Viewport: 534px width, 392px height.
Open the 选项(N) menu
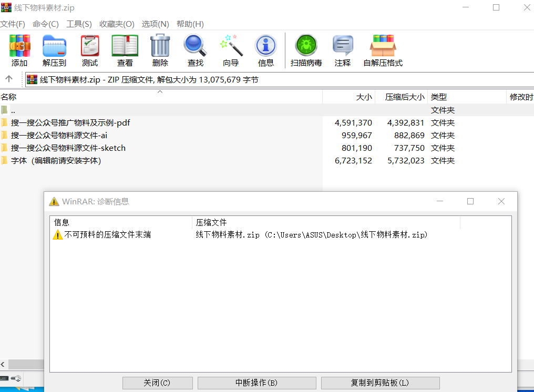155,24
